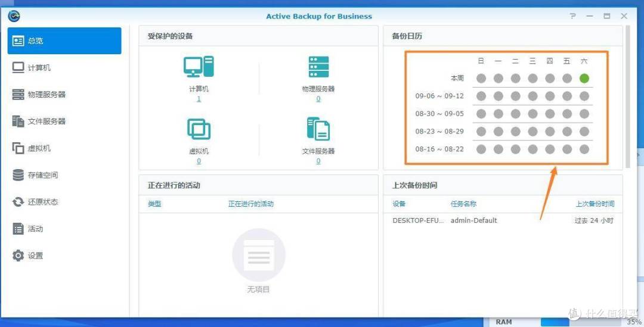The image size is (644, 327).
Task: Click the 过去 24 小时 backup time
Action: (594, 220)
